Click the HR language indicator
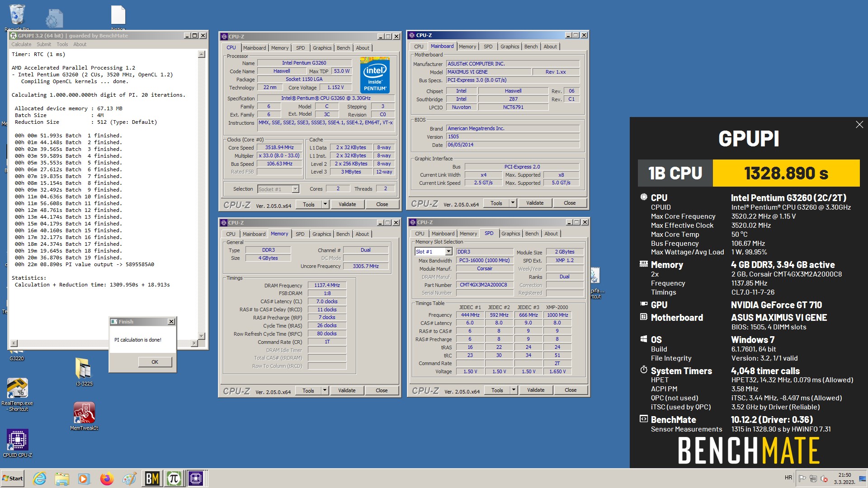The height and width of the screenshot is (488, 868). pos(788,478)
